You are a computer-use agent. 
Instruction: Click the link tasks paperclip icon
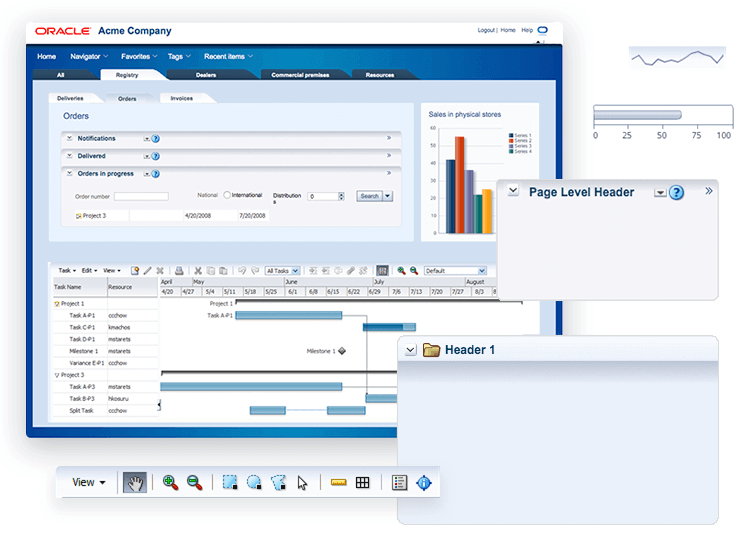coord(351,271)
